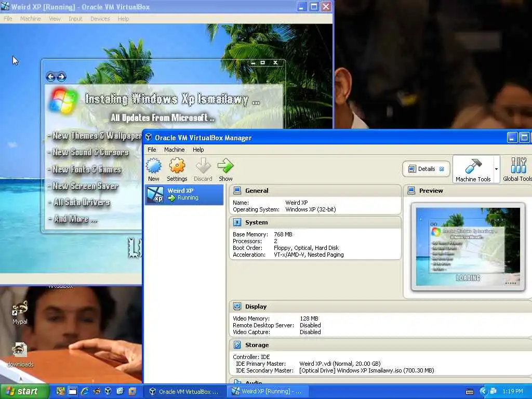This screenshot has width=532, height=399.
Task: Switch to Oracle VM VirtualBox taskbar button
Action: (185, 392)
